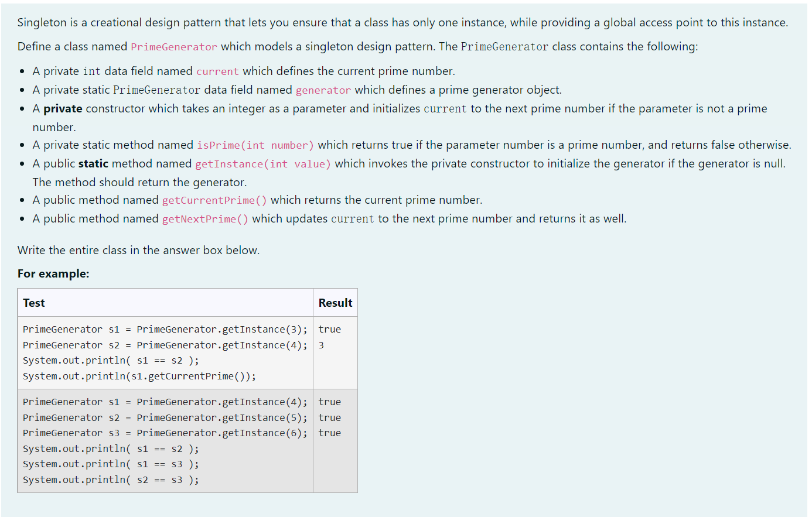812x517 pixels.
Task: Click the line 's3 = PrimeGenerator.getInstance(6);'
Action: tap(165, 433)
